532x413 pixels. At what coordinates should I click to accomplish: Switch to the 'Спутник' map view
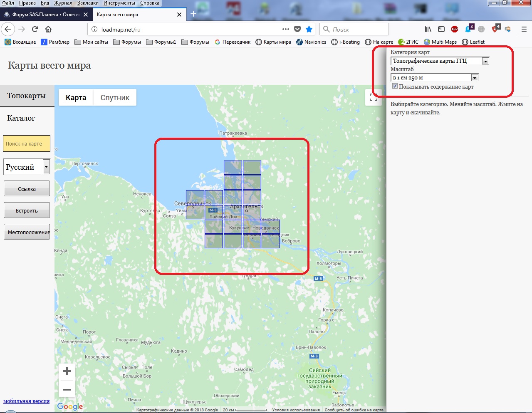[115, 98]
